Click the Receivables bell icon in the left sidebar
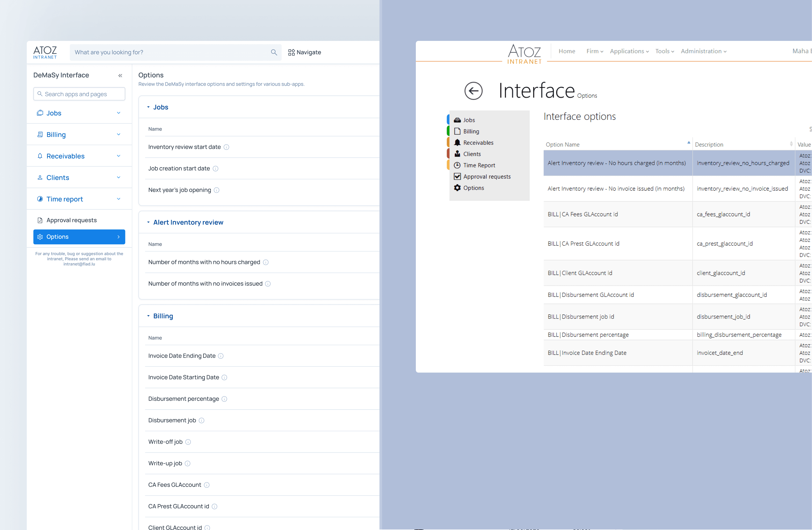This screenshot has width=812, height=530. 40,156
